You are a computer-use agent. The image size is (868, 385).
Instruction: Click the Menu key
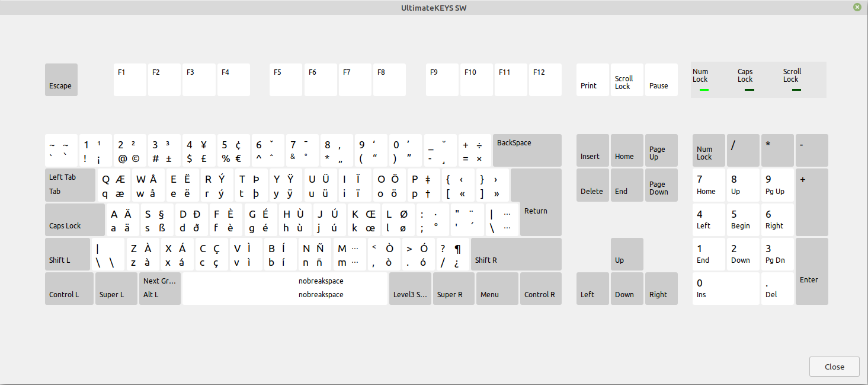pyautogui.click(x=497, y=288)
